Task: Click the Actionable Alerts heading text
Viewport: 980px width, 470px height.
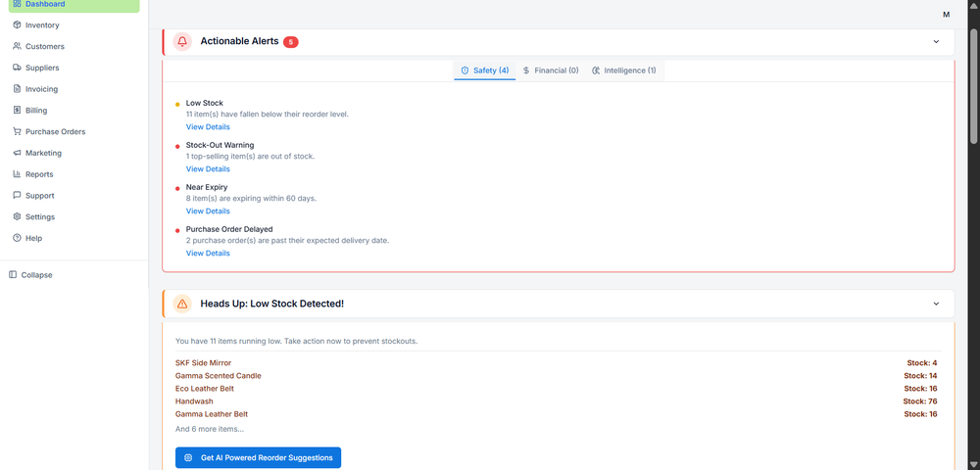Action: tap(239, 41)
